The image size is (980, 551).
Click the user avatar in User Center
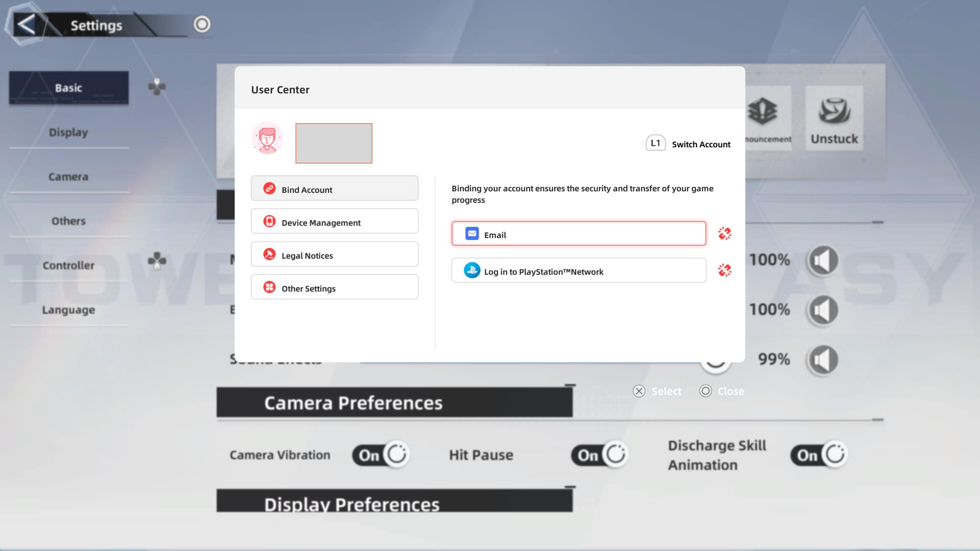[x=267, y=138]
